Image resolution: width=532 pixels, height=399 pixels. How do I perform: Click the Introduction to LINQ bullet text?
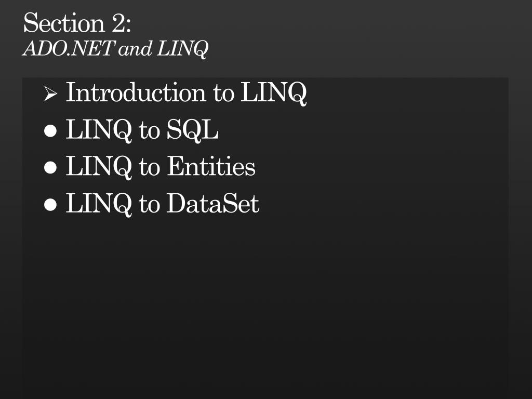(187, 92)
